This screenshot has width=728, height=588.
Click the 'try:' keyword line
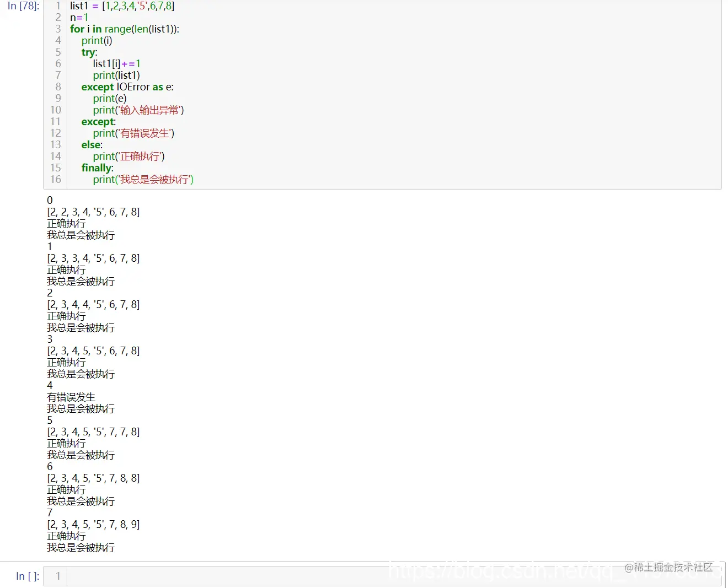89,52
